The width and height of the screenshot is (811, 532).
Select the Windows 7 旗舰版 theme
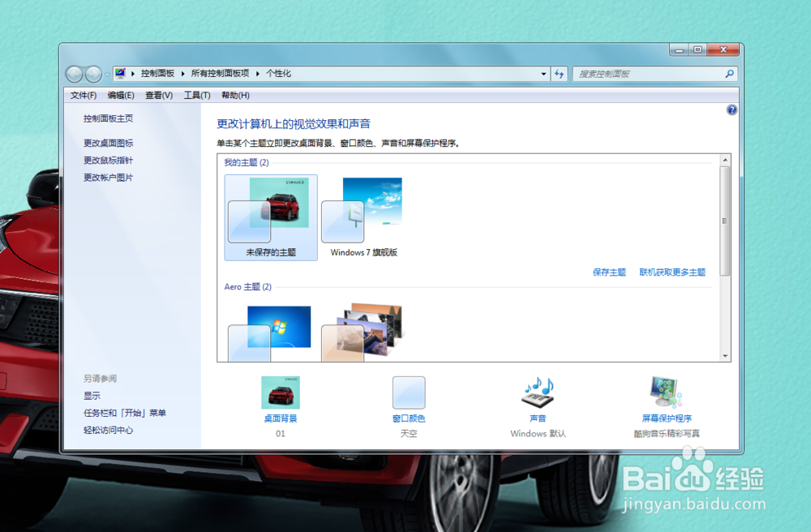(363, 217)
